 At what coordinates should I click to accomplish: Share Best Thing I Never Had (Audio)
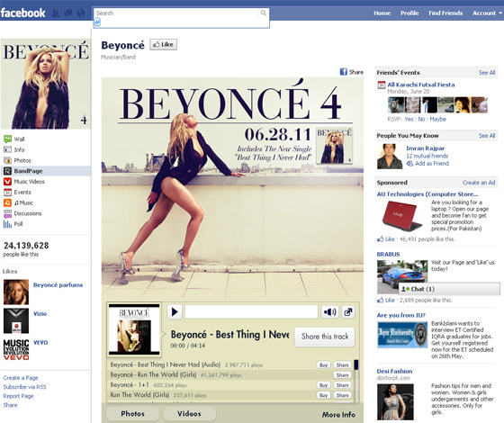tap(342, 364)
